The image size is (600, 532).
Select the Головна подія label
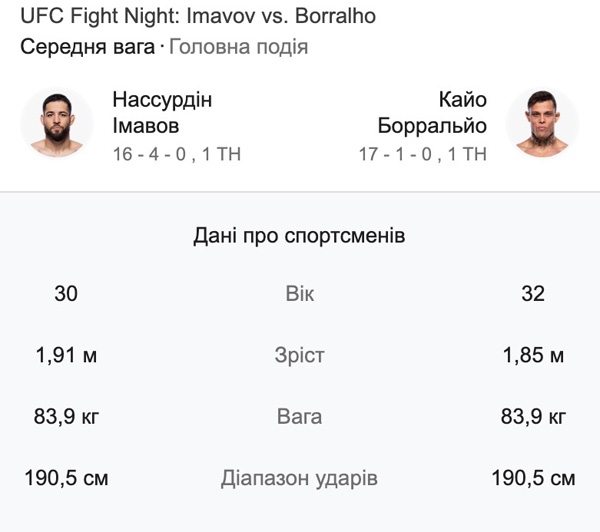238,47
